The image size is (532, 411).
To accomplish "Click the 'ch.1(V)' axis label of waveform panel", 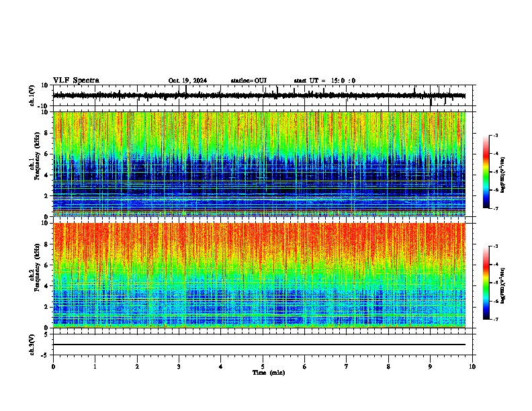I will coord(32,95).
